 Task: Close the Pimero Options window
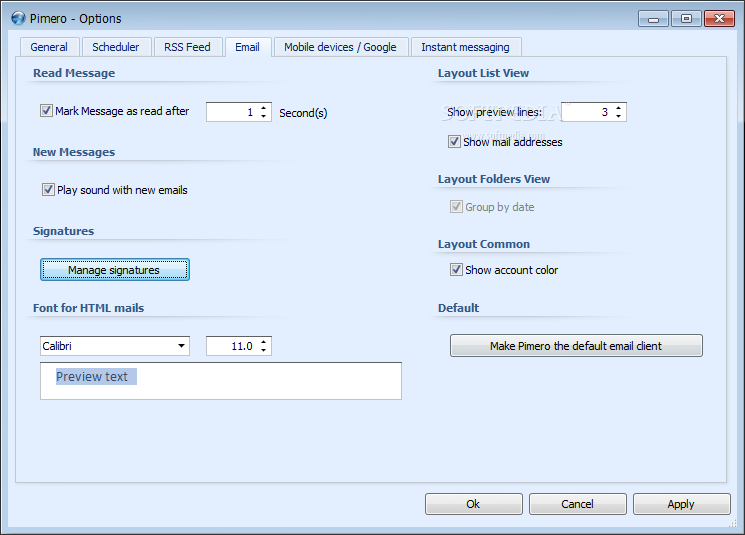click(x=719, y=19)
